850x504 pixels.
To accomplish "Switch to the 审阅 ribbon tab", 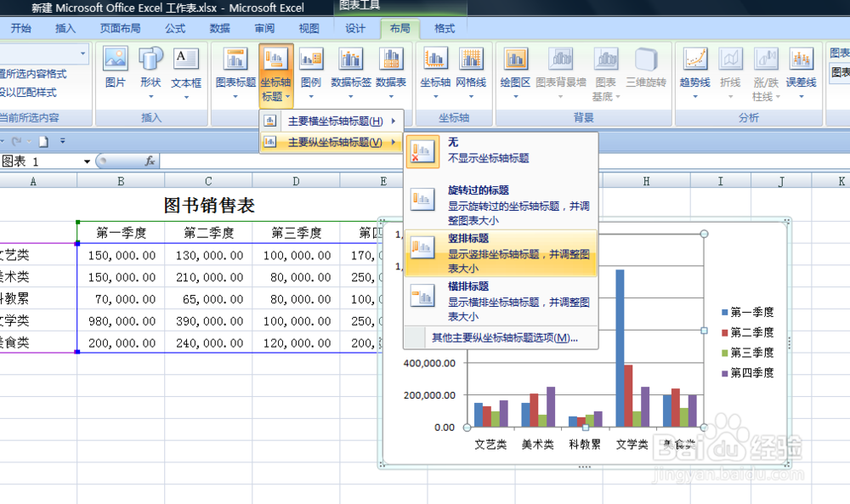I will coord(264,28).
